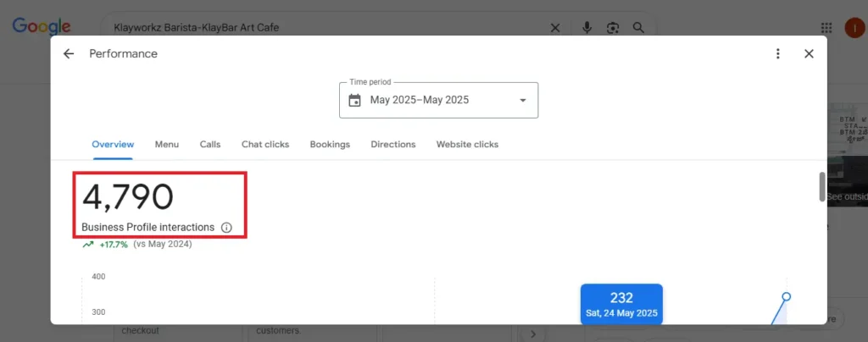Click the 4,790 interactions figure

[x=128, y=197]
